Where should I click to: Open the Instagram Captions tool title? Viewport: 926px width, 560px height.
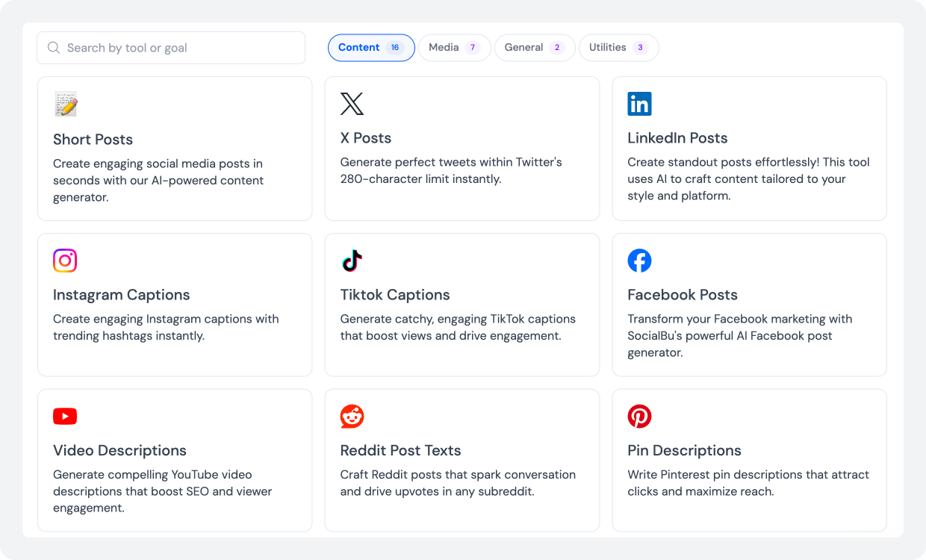click(x=122, y=295)
